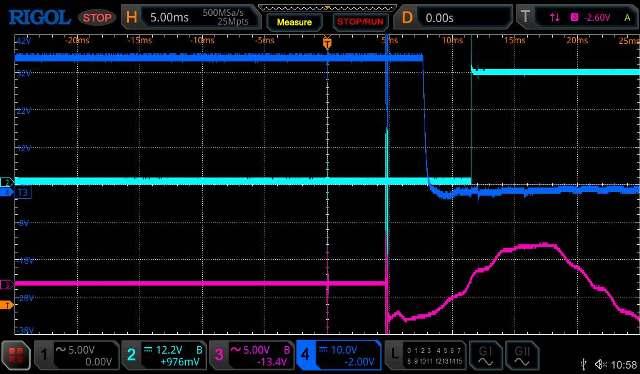
Task: Select the GI waveform generator icon
Action: tap(485, 355)
